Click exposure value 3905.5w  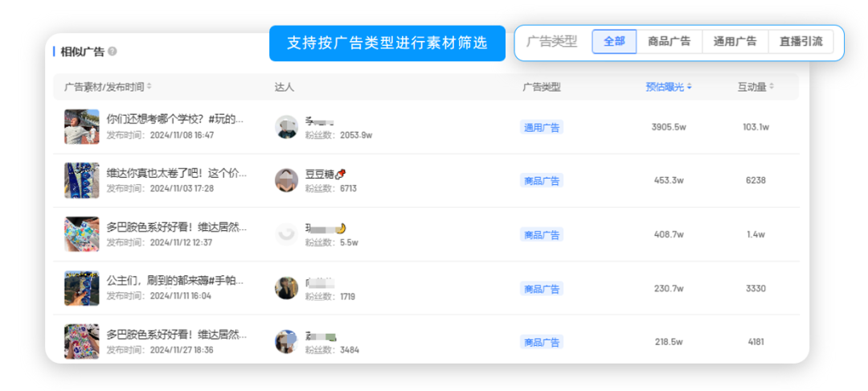tap(669, 127)
